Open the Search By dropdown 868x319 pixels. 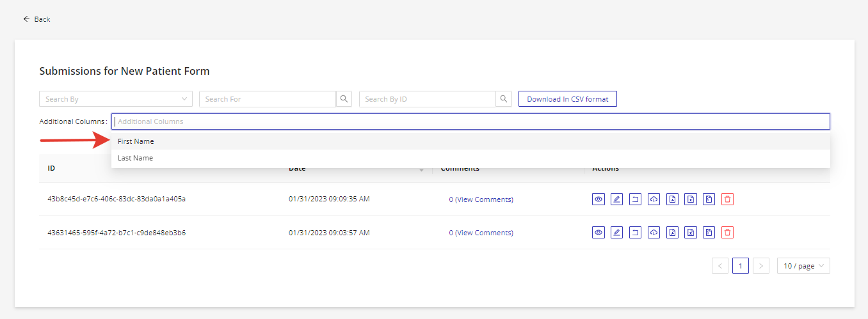[115, 99]
